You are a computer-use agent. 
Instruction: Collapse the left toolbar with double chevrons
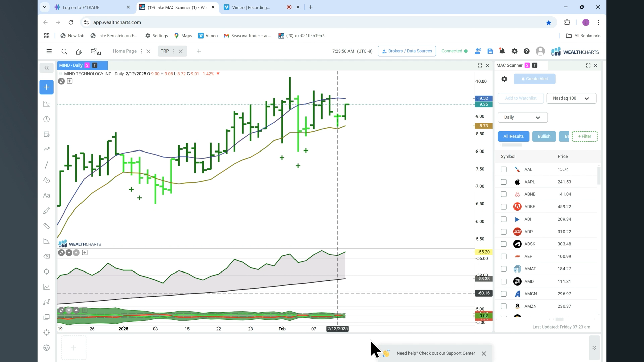pyautogui.click(x=47, y=68)
